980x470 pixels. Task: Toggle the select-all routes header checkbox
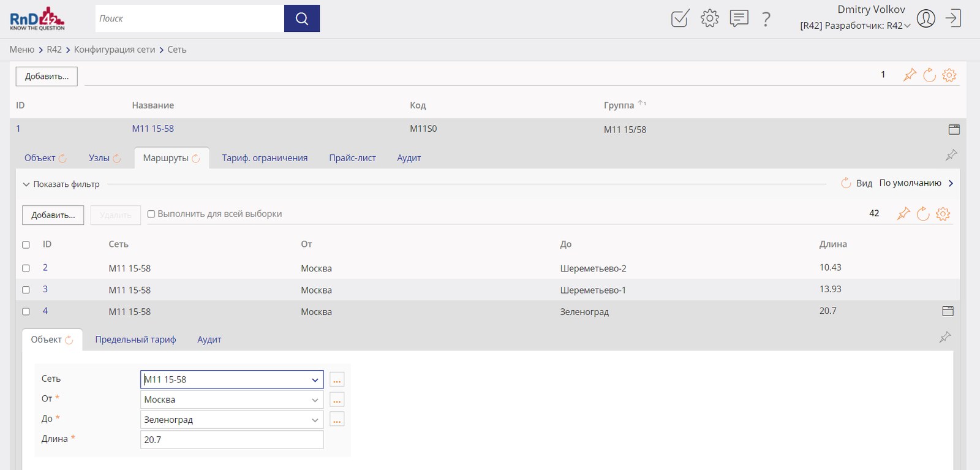pyautogui.click(x=26, y=245)
